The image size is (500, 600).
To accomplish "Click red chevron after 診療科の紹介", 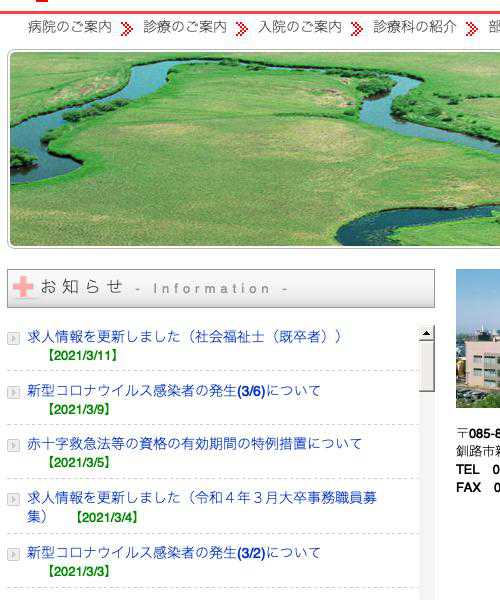I will coord(472,29).
